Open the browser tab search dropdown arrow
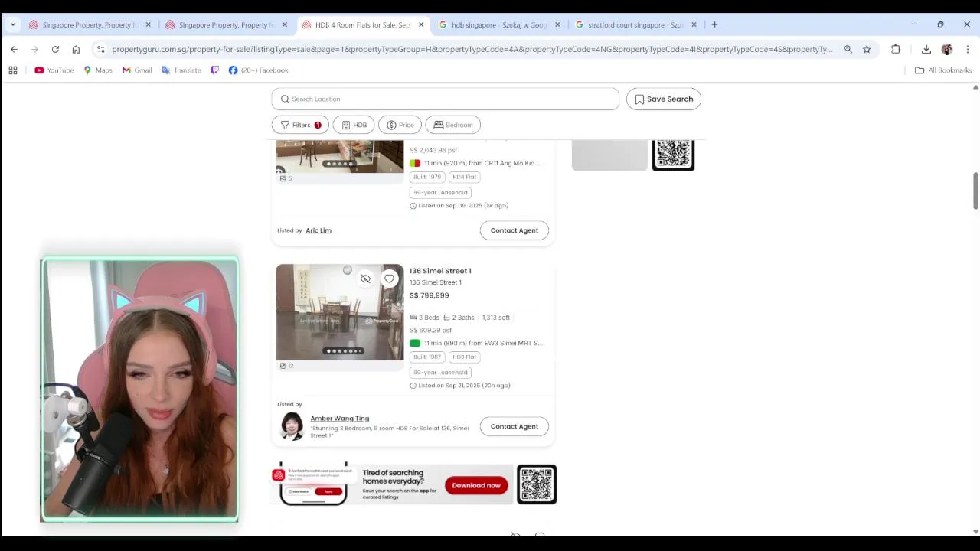Screen dimensions: 980x551 coord(13,24)
